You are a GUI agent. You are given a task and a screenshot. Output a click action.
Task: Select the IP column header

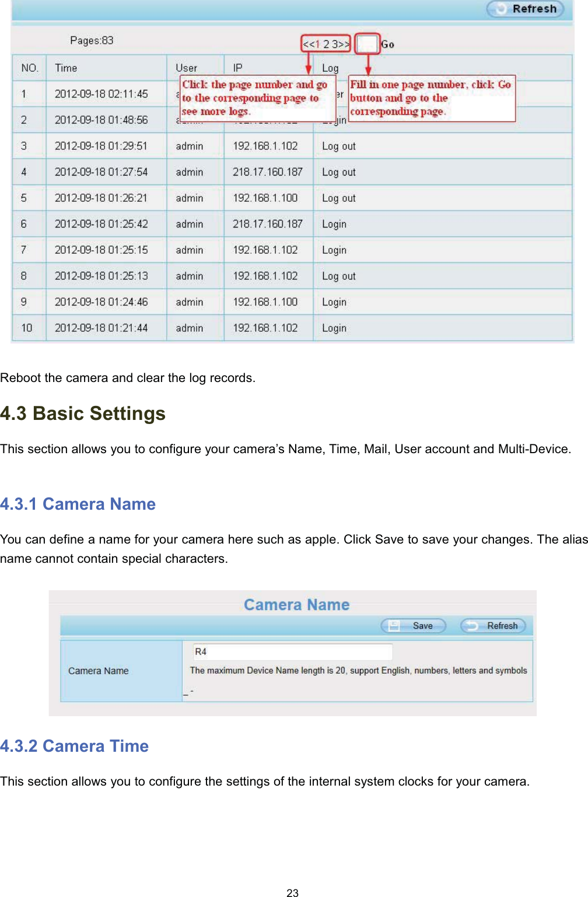237,68
